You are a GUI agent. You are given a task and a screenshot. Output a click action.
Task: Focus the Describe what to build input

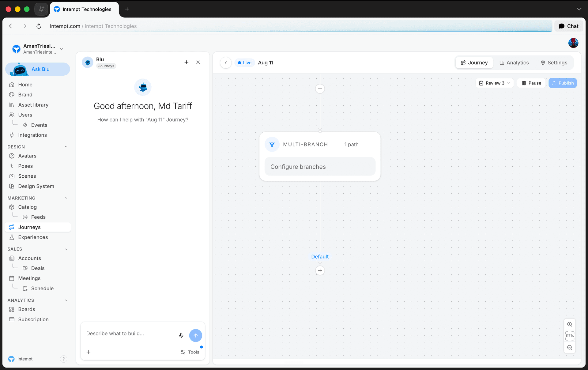click(130, 334)
